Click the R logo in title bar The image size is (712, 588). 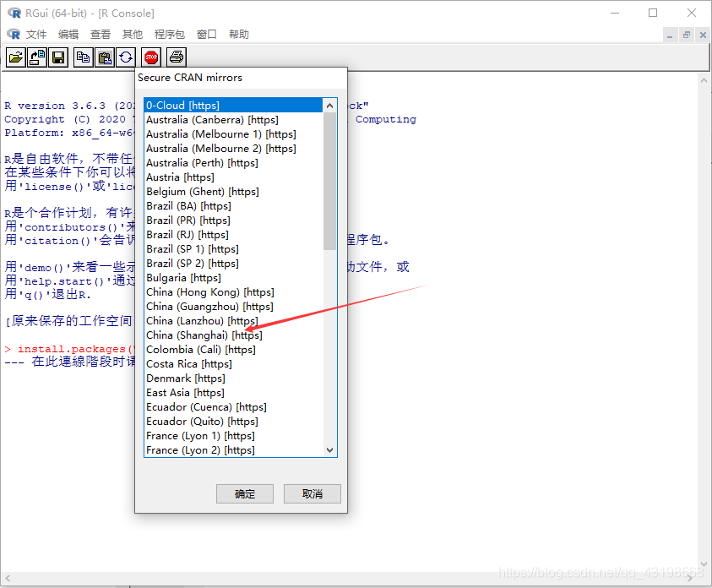[x=14, y=14]
